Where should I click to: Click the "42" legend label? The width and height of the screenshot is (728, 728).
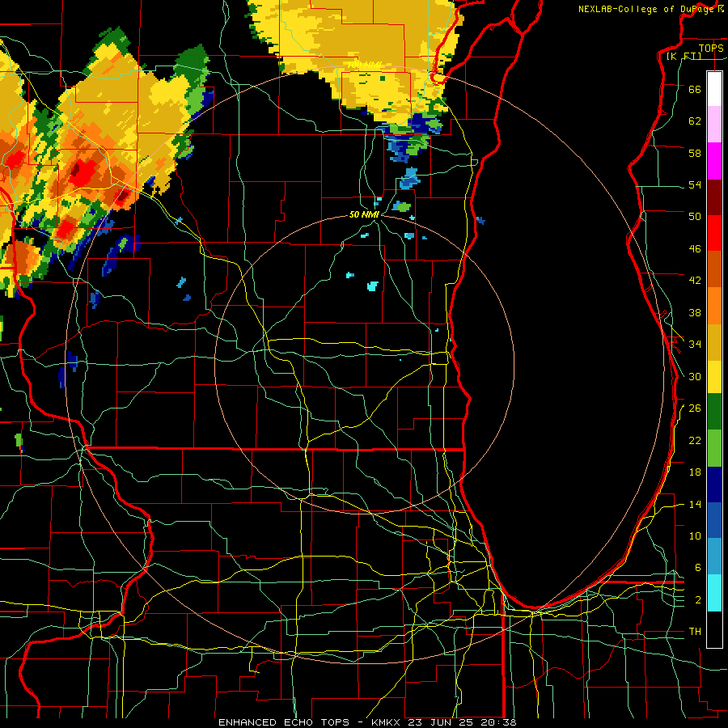695,281
